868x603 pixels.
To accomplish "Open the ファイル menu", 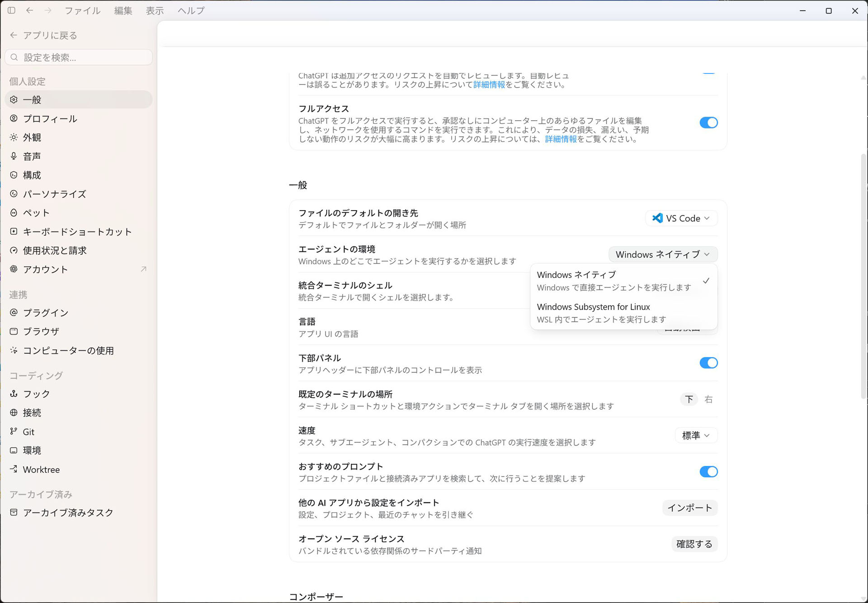I will click(x=82, y=10).
